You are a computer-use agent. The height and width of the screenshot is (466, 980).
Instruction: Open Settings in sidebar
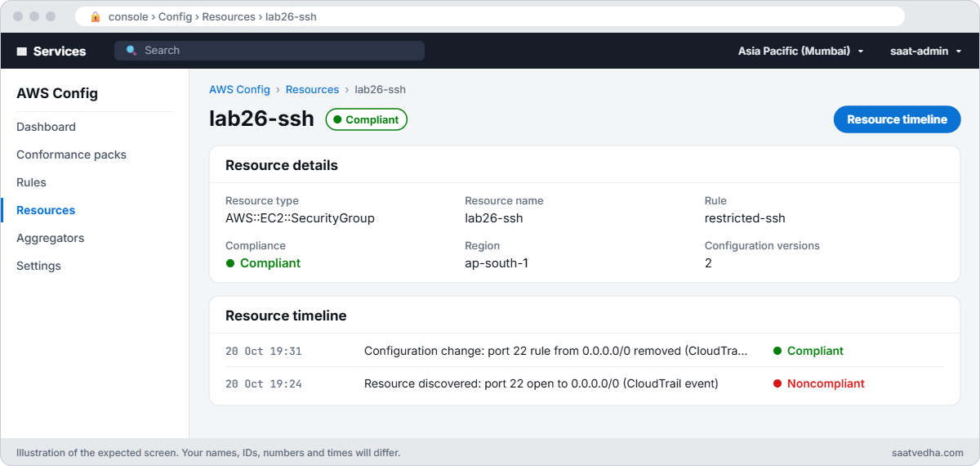point(38,266)
